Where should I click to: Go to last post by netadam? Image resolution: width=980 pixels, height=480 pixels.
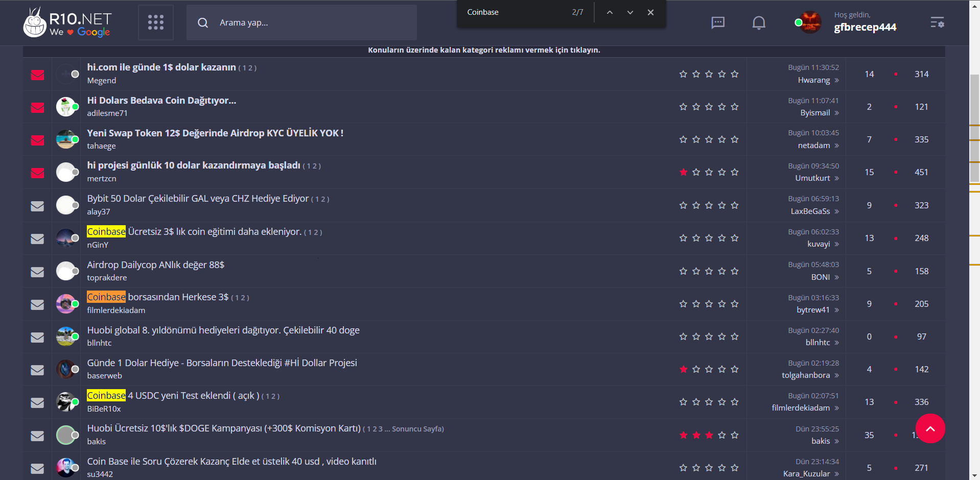[836, 146]
